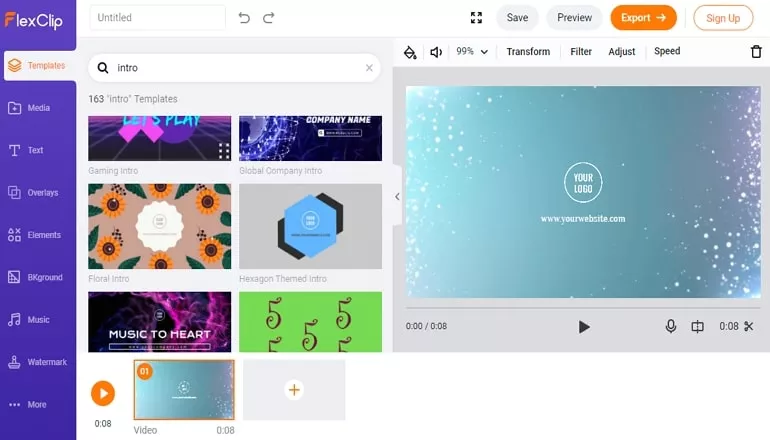
Task: Open the 99% volume dropdown
Action: [472, 51]
